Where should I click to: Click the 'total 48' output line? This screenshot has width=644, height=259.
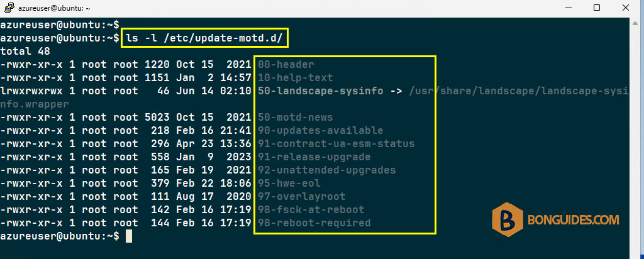(x=25, y=52)
